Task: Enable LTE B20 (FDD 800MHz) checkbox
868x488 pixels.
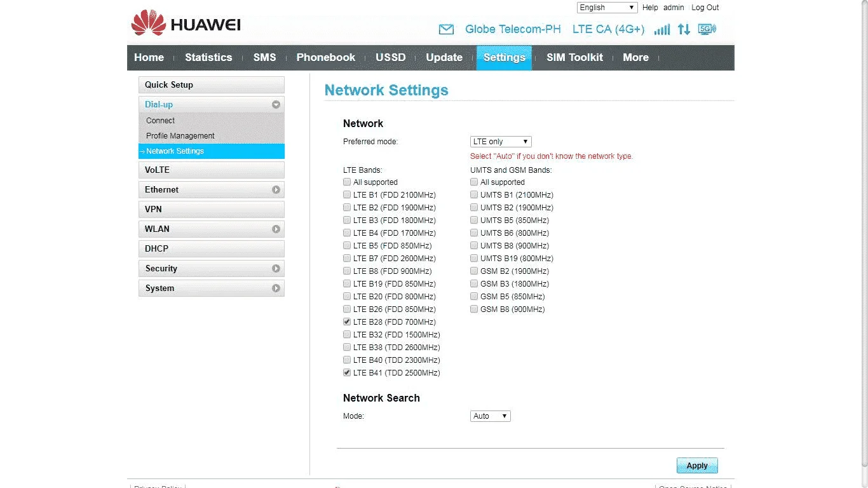Action: (x=347, y=297)
